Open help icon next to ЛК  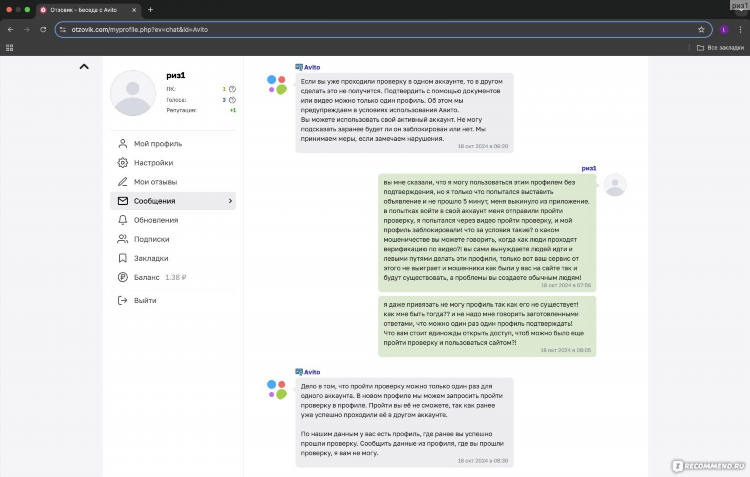pyautogui.click(x=232, y=89)
